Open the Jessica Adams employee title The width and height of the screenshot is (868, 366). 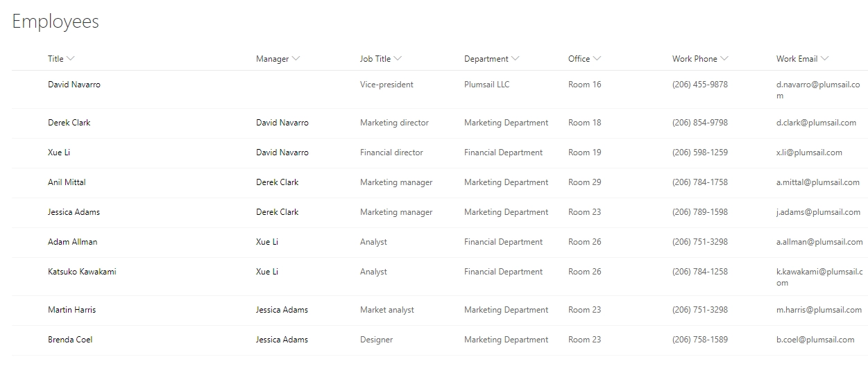coord(74,212)
